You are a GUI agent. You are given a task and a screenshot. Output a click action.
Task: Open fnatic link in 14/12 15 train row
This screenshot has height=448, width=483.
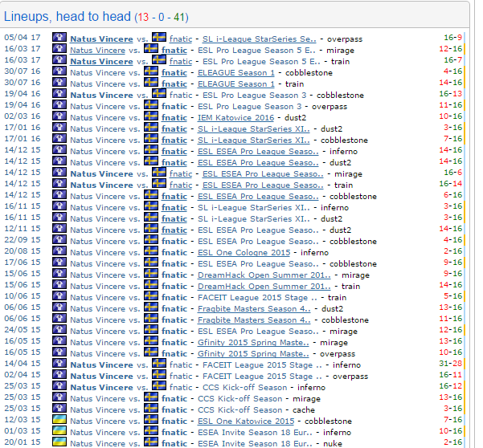181,185
